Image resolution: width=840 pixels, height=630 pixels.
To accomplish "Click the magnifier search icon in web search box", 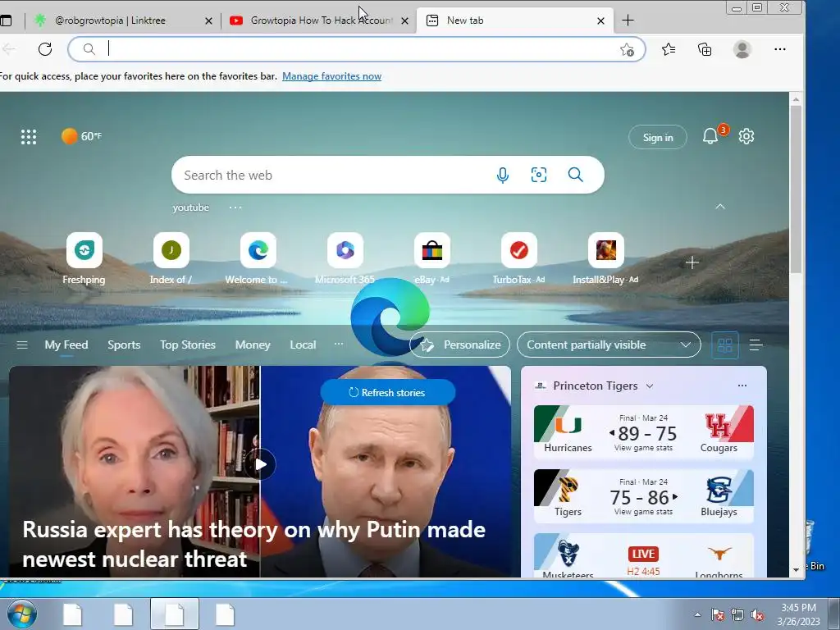I will 575,175.
